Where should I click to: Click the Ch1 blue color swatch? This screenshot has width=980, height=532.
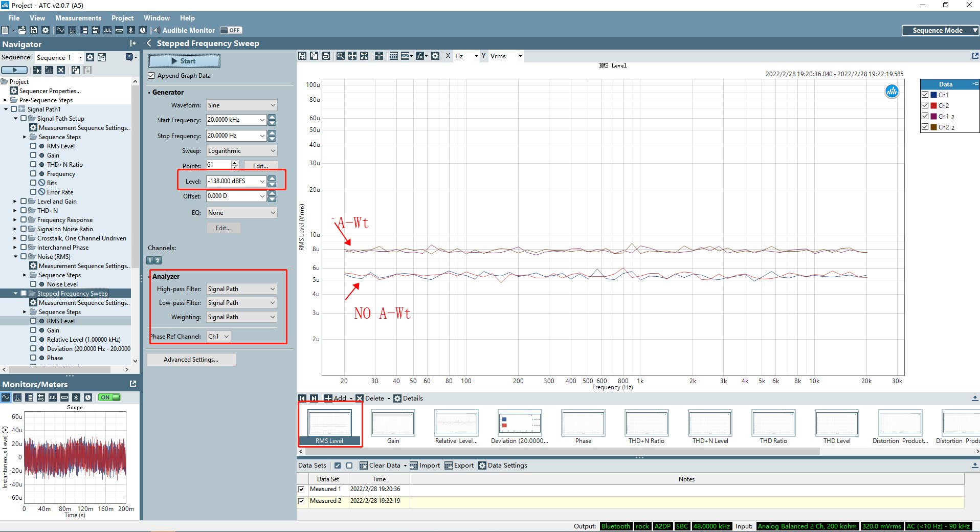933,95
